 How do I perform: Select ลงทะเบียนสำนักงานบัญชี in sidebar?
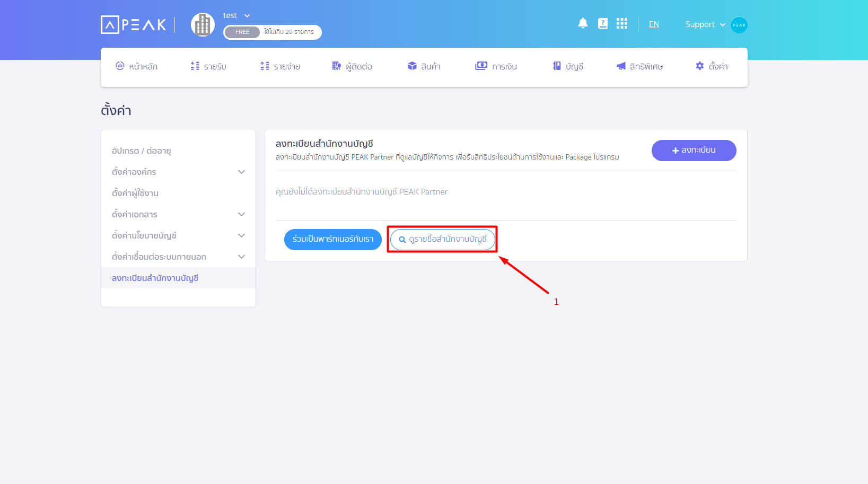(x=155, y=278)
